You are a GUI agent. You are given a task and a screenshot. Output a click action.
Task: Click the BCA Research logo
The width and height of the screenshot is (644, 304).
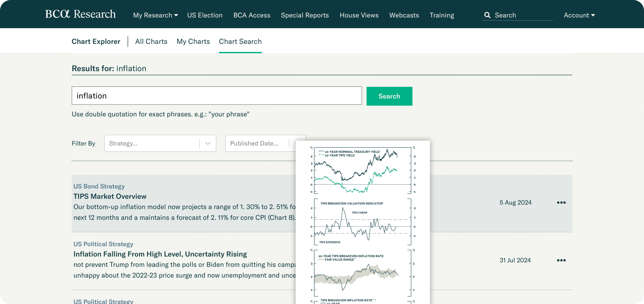[x=80, y=14]
